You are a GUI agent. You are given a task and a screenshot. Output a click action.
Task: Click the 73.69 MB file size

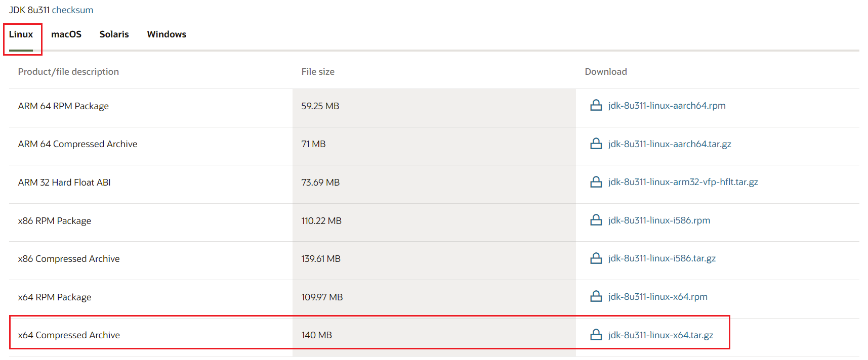(320, 183)
